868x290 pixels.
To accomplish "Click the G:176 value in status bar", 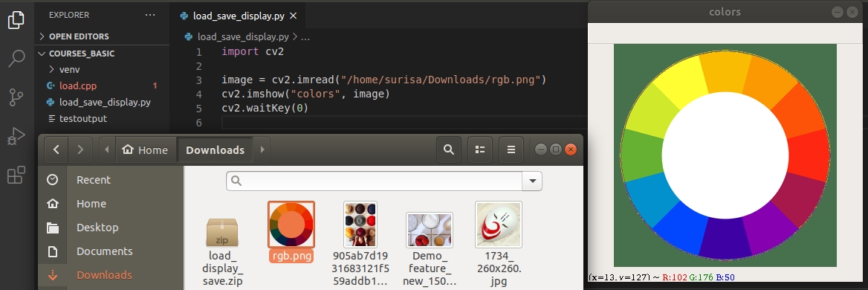I will (701, 277).
